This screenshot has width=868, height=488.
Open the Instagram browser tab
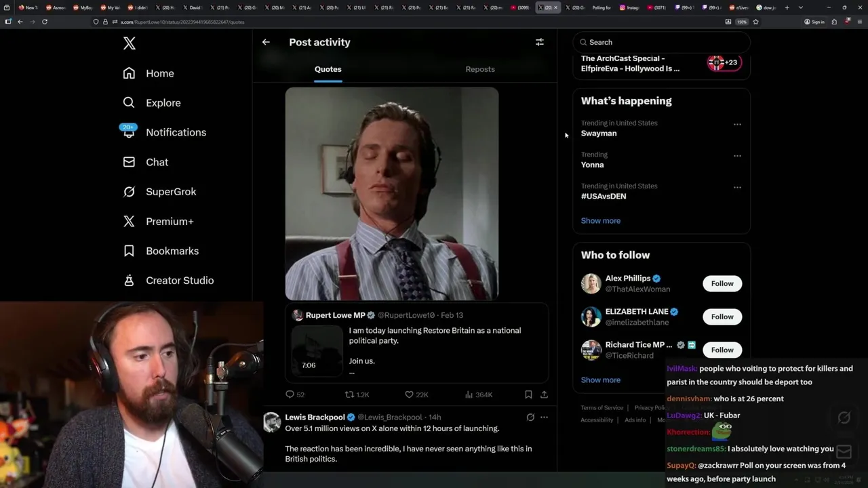[630, 7]
